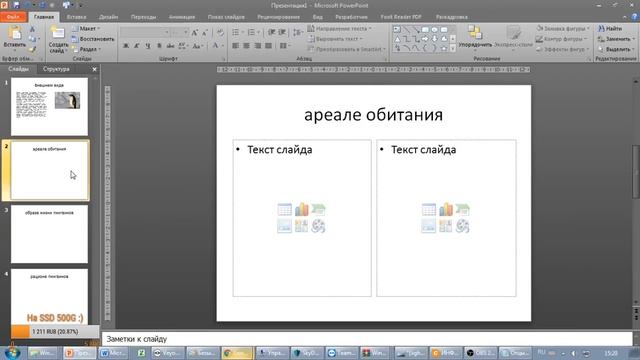Open font name combo box
This screenshot has width=640, height=360.
145,33
